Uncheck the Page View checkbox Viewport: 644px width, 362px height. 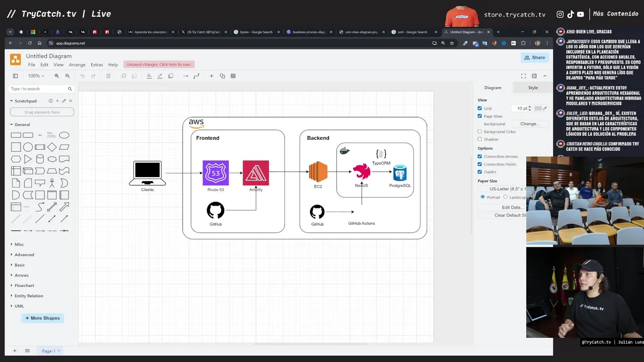coord(479,116)
